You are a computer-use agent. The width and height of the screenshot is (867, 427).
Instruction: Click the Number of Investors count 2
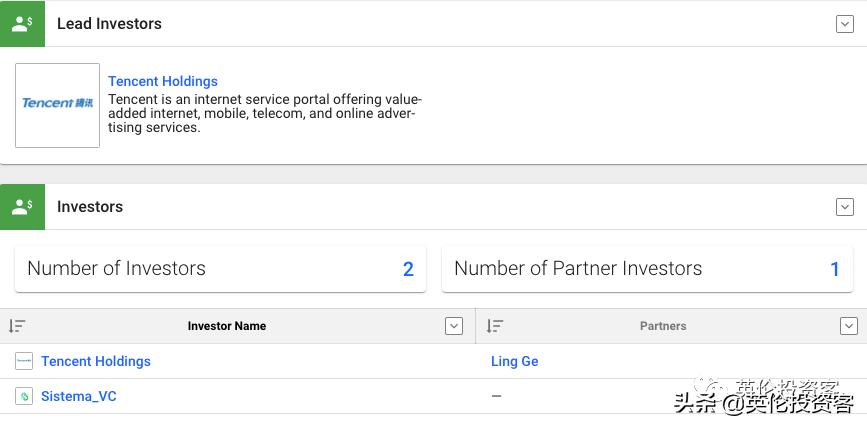(x=408, y=269)
